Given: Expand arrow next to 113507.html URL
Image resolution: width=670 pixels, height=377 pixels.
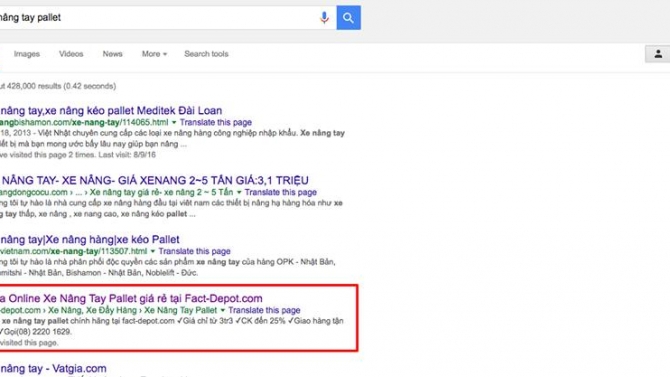Looking at the screenshot, I should (x=153, y=251).
